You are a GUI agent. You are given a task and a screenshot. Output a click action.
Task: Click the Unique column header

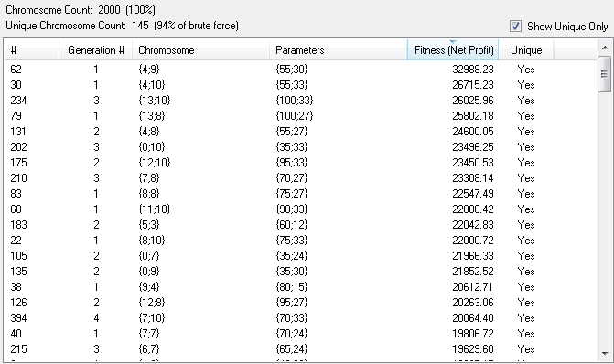pos(526,50)
